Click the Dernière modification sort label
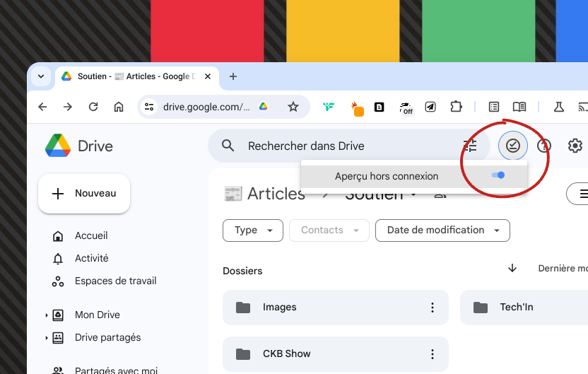 563,268
